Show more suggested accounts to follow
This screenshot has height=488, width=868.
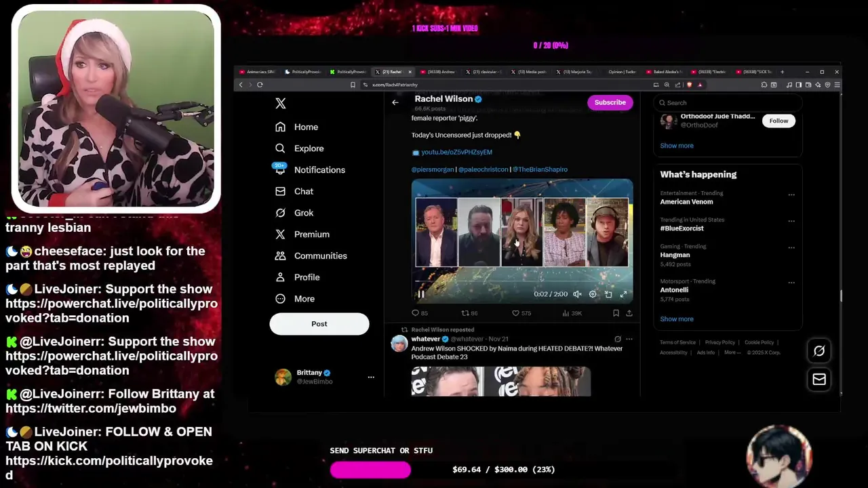pos(677,146)
